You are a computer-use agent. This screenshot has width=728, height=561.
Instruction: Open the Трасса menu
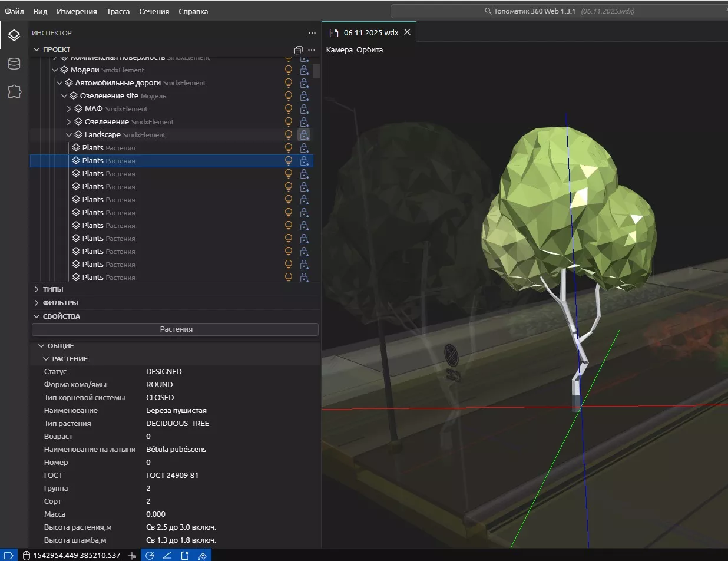click(118, 11)
